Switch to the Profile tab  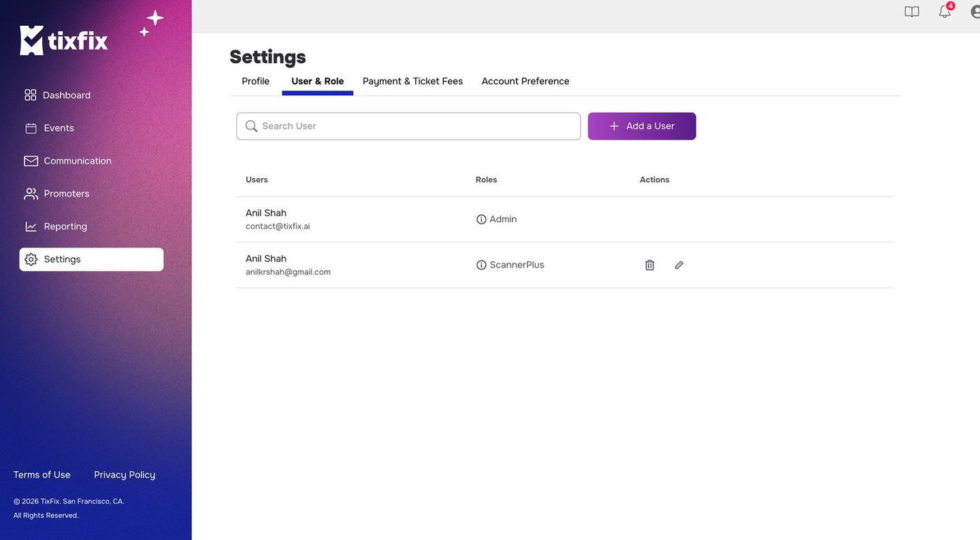point(256,81)
